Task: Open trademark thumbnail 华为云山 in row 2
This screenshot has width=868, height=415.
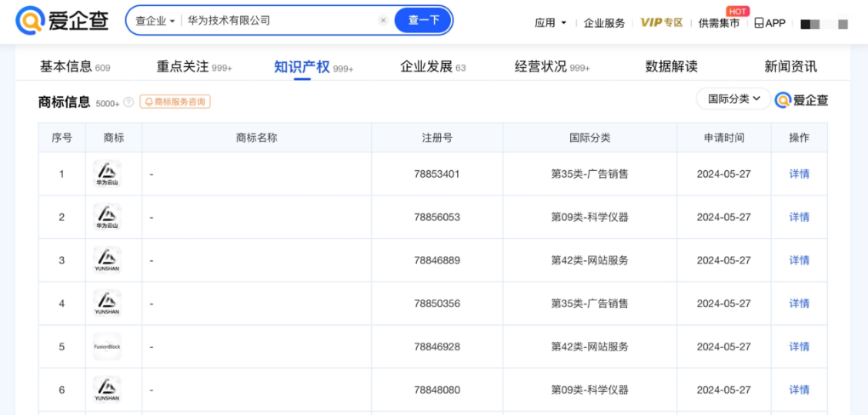Action: click(x=107, y=217)
